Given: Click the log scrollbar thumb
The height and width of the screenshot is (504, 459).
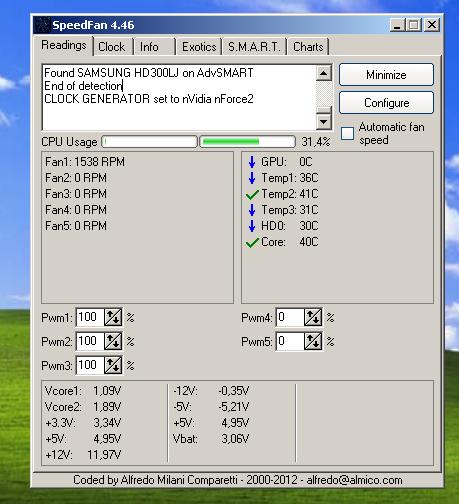Looking at the screenshot, I should (323, 110).
